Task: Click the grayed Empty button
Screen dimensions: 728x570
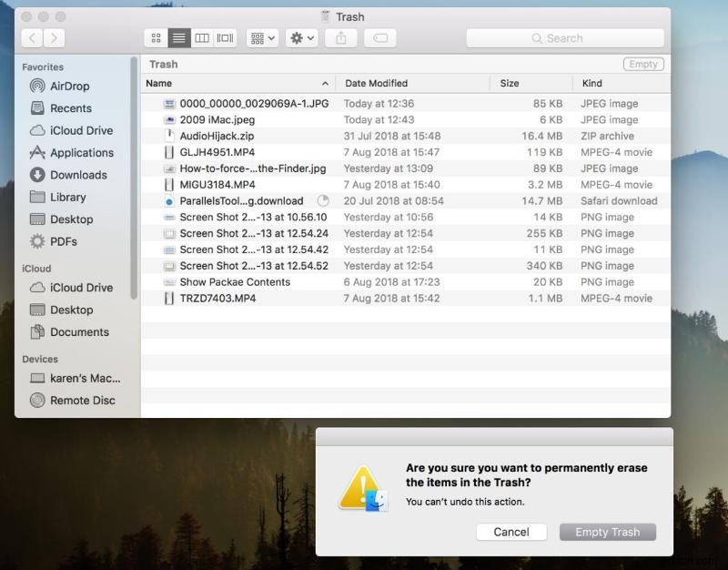Action: (642, 64)
